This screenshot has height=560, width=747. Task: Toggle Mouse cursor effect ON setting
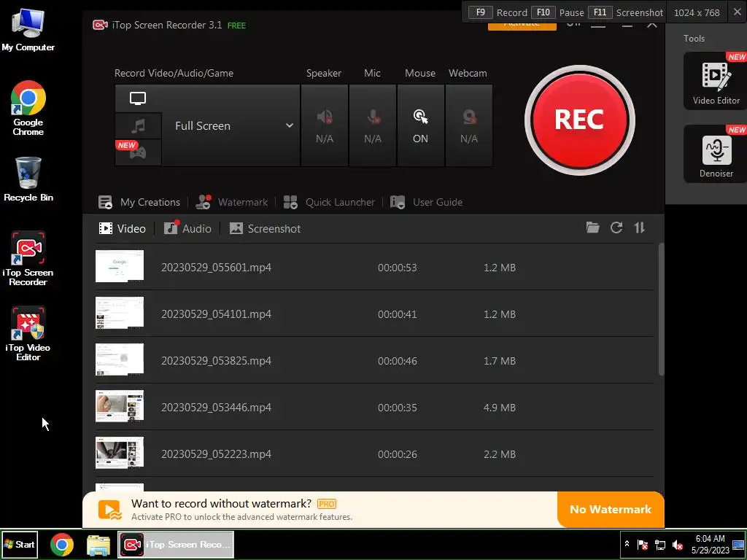pyautogui.click(x=421, y=125)
